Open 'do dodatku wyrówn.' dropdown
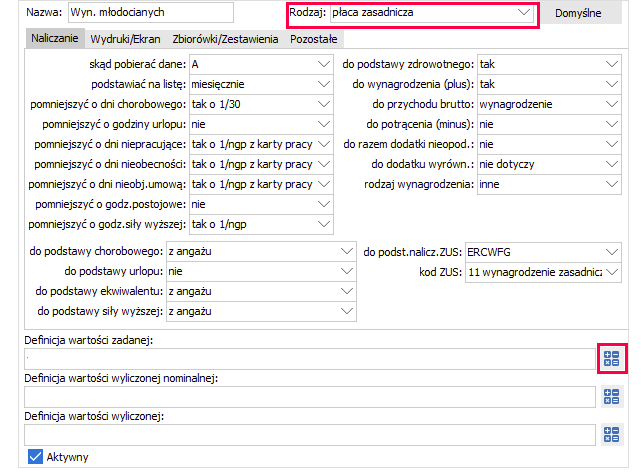The height and width of the screenshot is (473, 641). [x=549, y=164]
